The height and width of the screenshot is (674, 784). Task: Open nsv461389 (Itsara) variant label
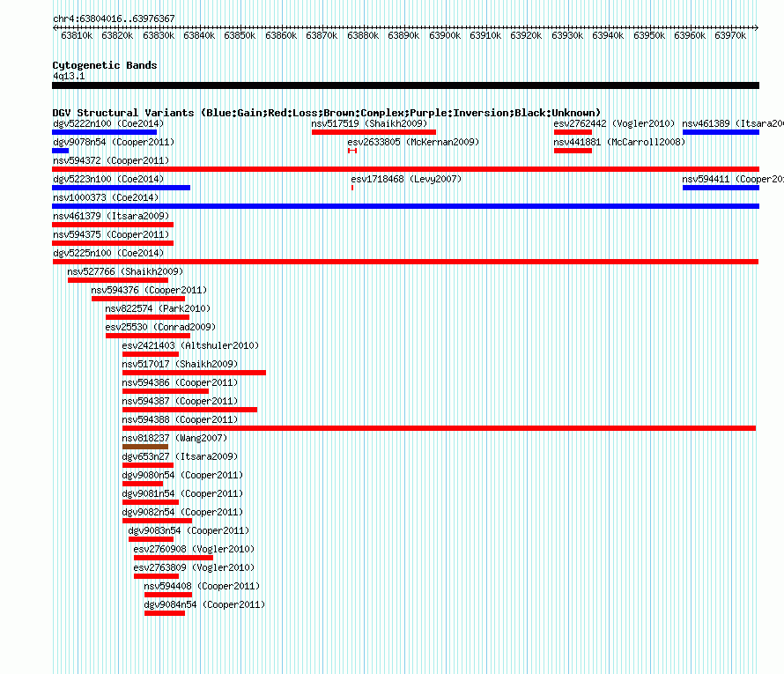[733, 123]
